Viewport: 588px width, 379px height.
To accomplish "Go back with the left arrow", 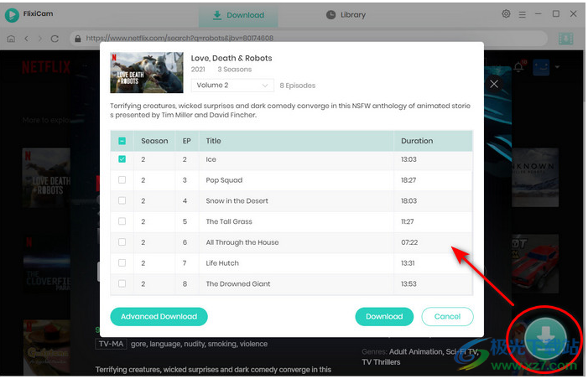I will tap(27, 39).
